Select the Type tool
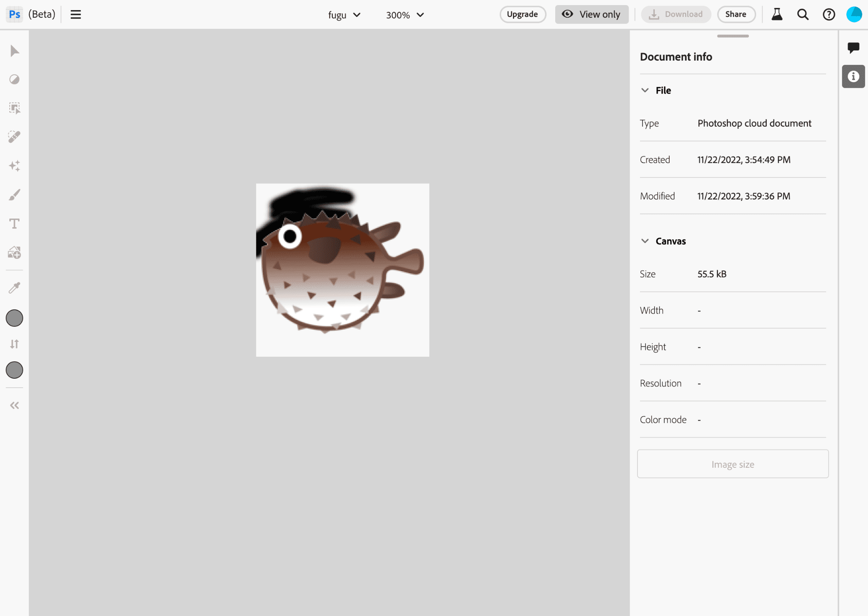The width and height of the screenshot is (868, 616). coord(14,223)
